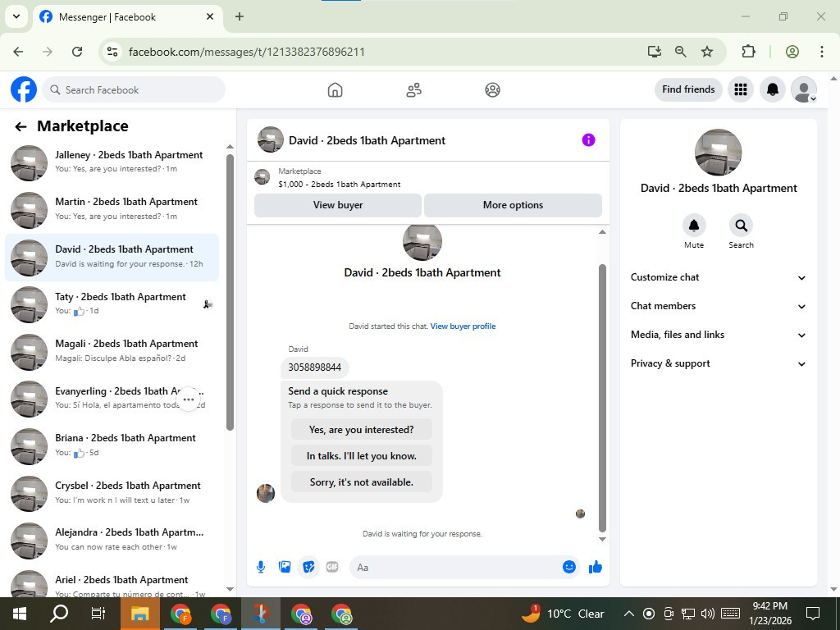Open the View buyer profile link
This screenshot has width=840, height=630.
(x=463, y=326)
